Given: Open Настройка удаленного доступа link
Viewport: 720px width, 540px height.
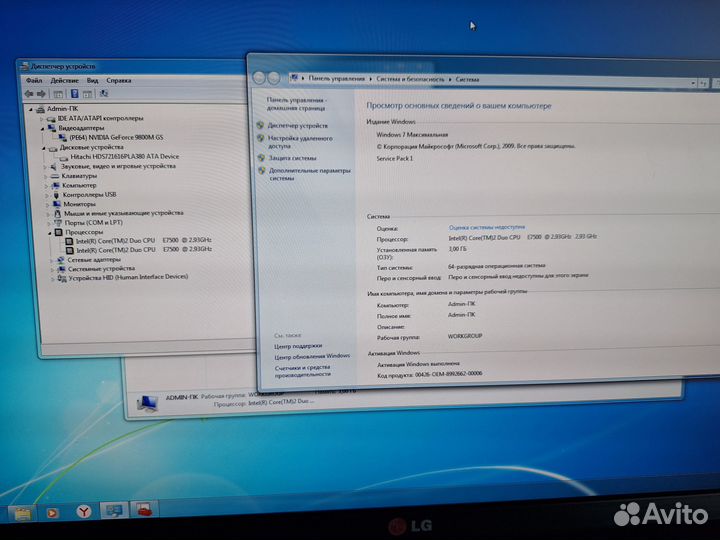Looking at the screenshot, I should click(x=300, y=142).
